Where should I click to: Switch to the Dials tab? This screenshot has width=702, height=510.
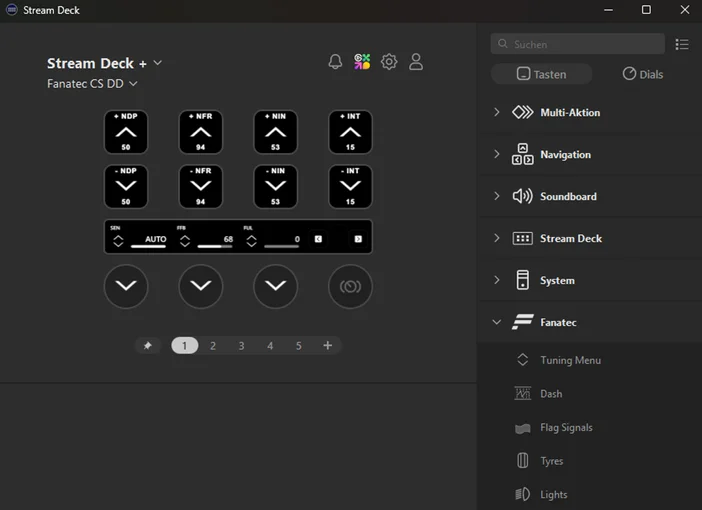(642, 74)
